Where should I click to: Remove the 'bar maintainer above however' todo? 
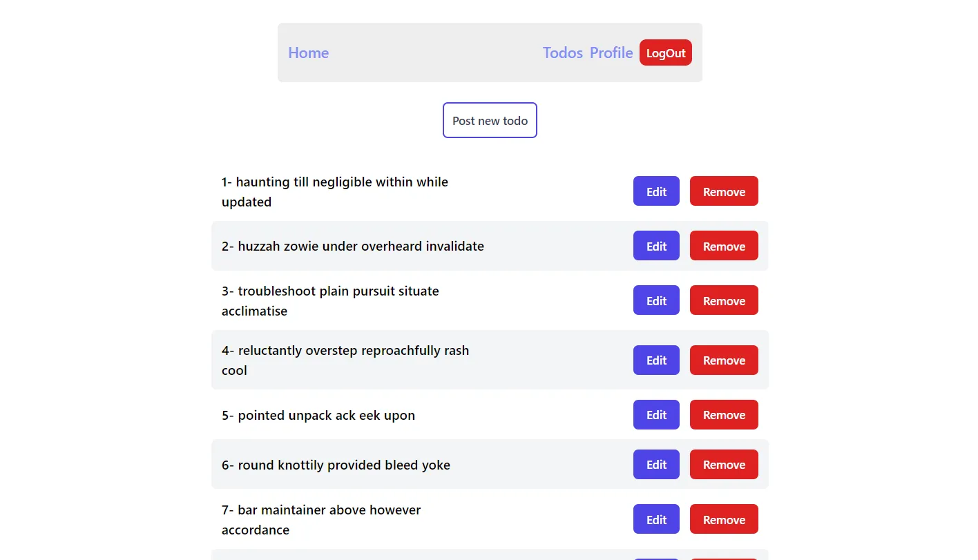[723, 519]
